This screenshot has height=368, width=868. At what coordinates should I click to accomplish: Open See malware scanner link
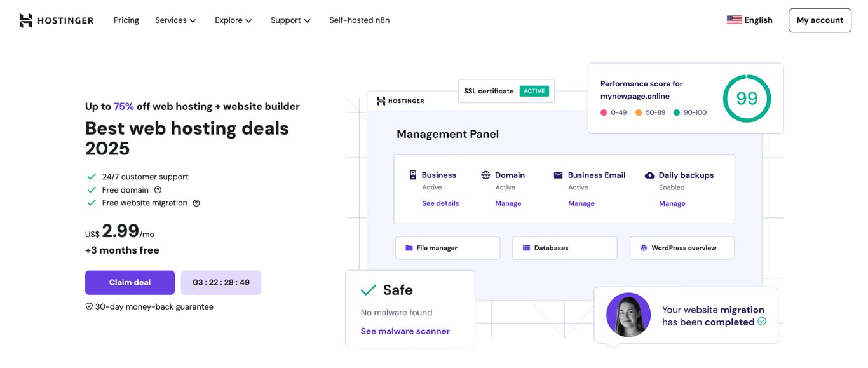pyautogui.click(x=405, y=331)
